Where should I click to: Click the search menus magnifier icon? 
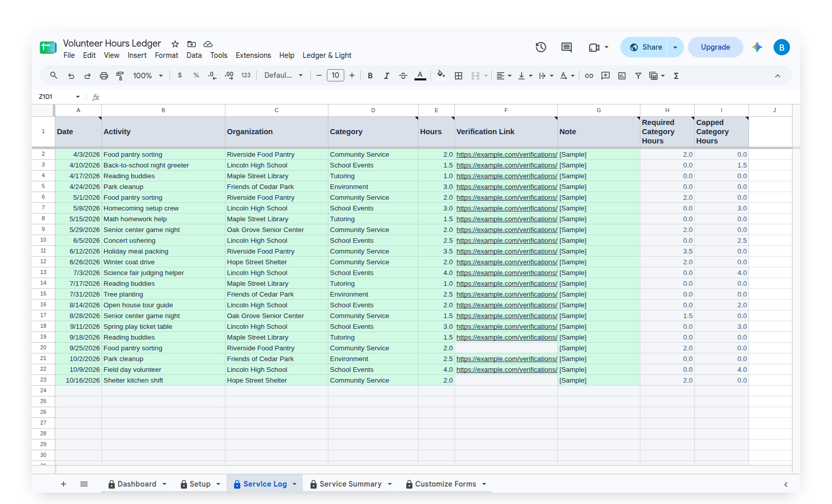coord(53,75)
